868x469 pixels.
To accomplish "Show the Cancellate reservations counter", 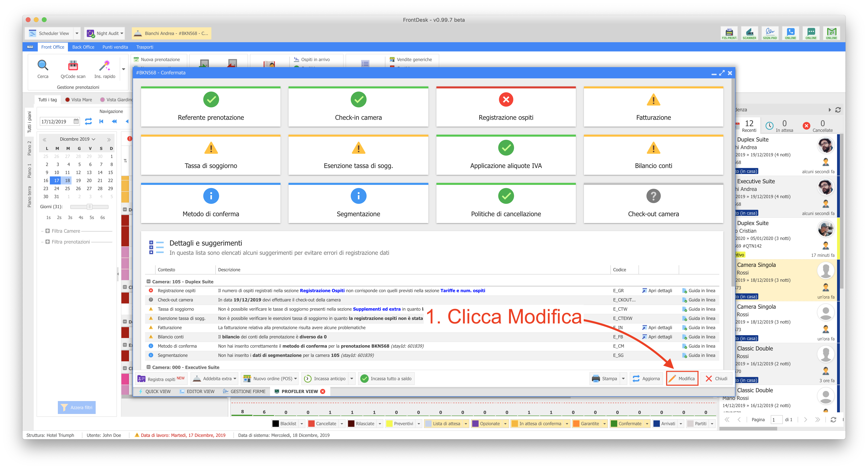I will 818,126.
